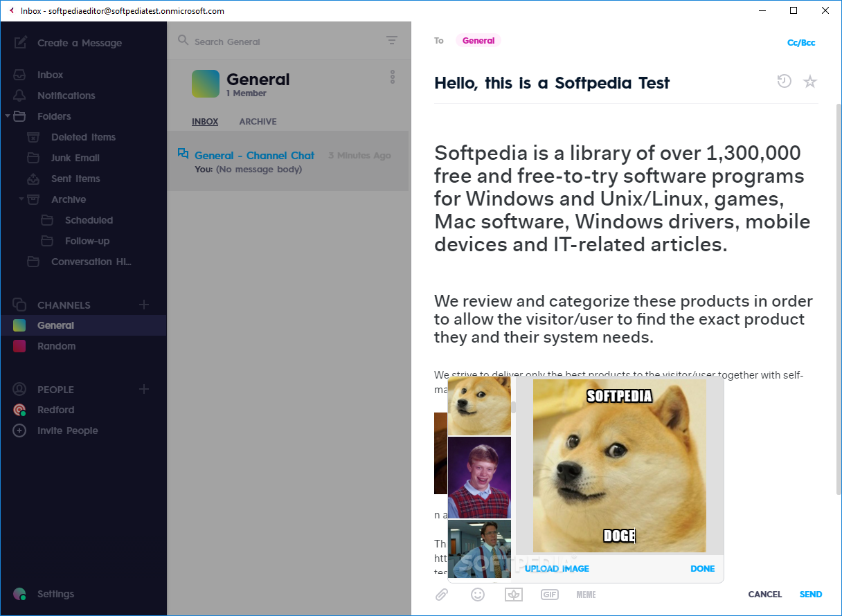Select the Archive folder
Screen dimensions: 842x616
69,199
